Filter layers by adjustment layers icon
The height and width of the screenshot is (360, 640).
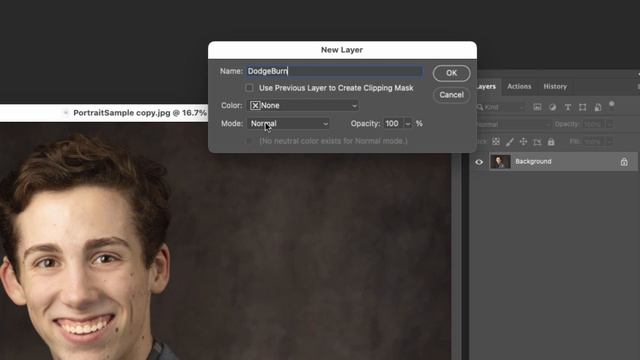552,107
